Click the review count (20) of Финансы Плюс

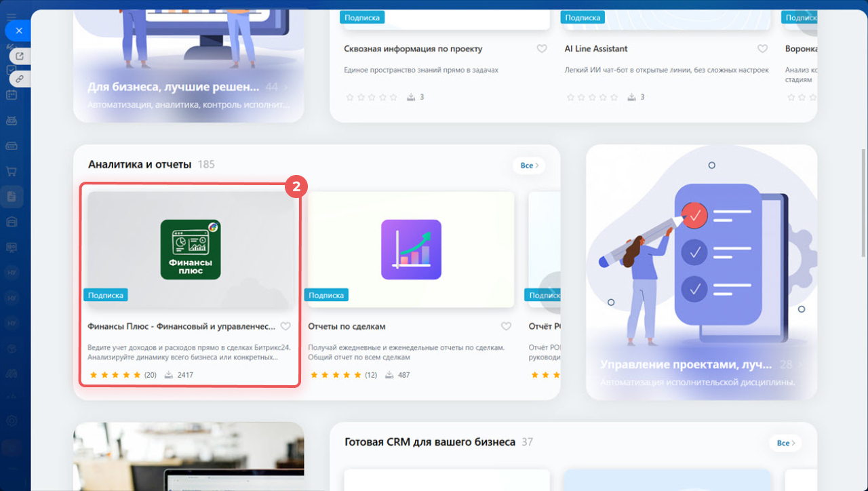[151, 375]
